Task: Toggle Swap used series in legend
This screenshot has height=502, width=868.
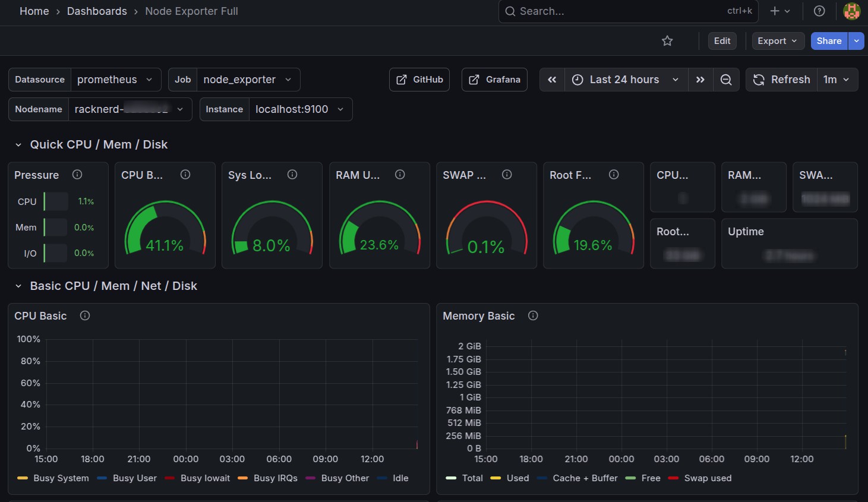Action: pyautogui.click(x=707, y=478)
